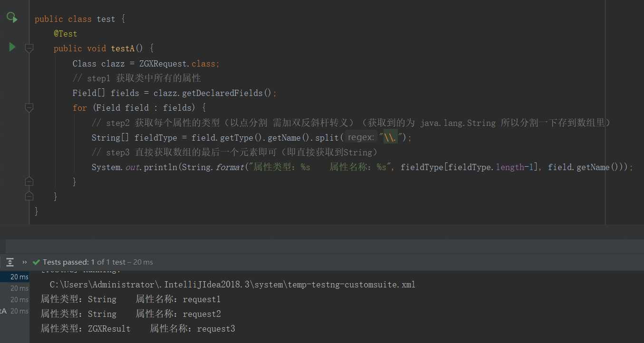Viewport: 644px width, 343px height.
Task: Click ZGXRequest.class in the code
Action: point(177,63)
